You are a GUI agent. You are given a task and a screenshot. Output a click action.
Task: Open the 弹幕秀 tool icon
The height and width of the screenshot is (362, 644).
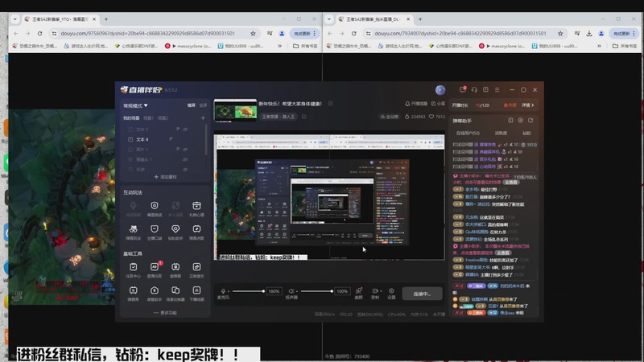pyautogui.click(x=133, y=290)
